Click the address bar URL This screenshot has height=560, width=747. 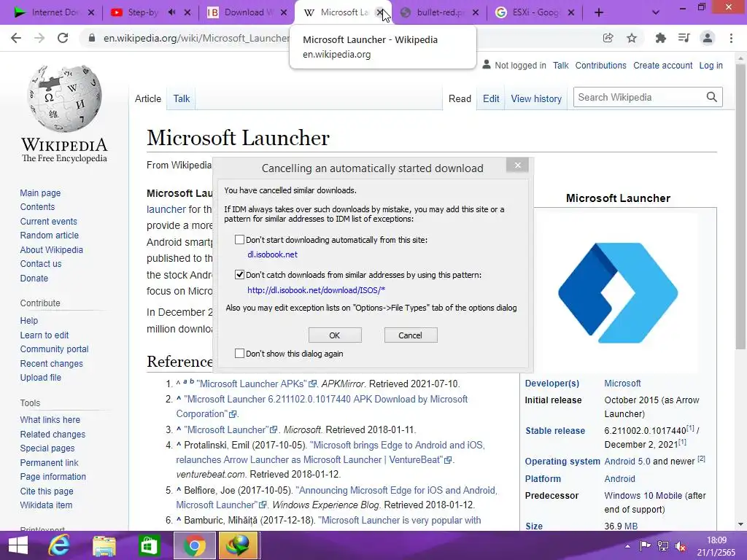tap(196, 38)
